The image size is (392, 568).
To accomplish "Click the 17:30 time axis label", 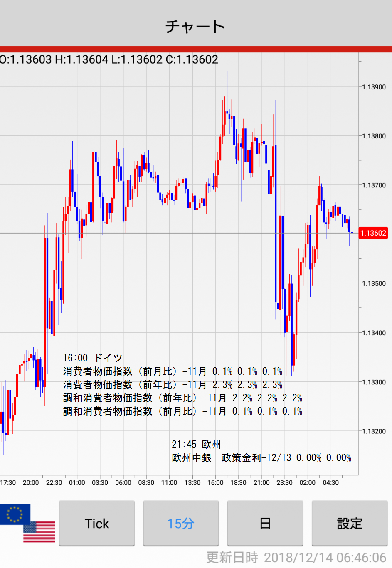I will 8,483.
